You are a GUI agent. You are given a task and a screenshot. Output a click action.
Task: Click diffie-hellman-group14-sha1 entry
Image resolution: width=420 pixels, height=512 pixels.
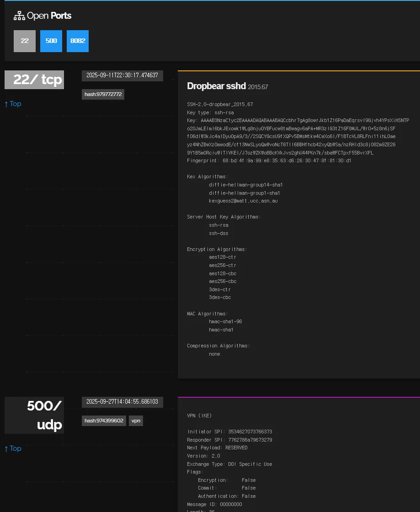[246, 185]
